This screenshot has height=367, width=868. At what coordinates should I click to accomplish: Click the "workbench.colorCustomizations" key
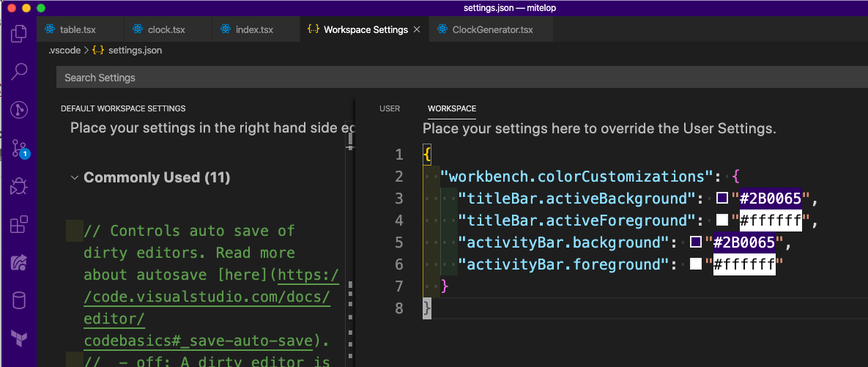point(576,177)
